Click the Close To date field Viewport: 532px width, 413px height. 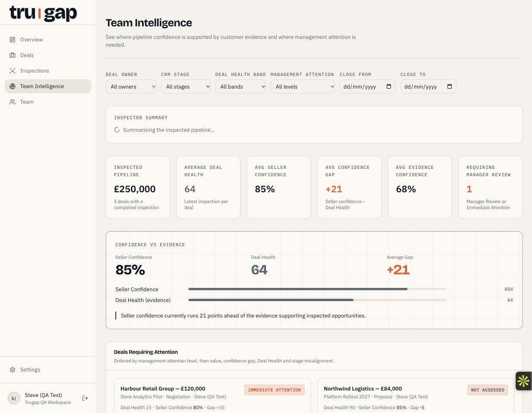click(428, 86)
